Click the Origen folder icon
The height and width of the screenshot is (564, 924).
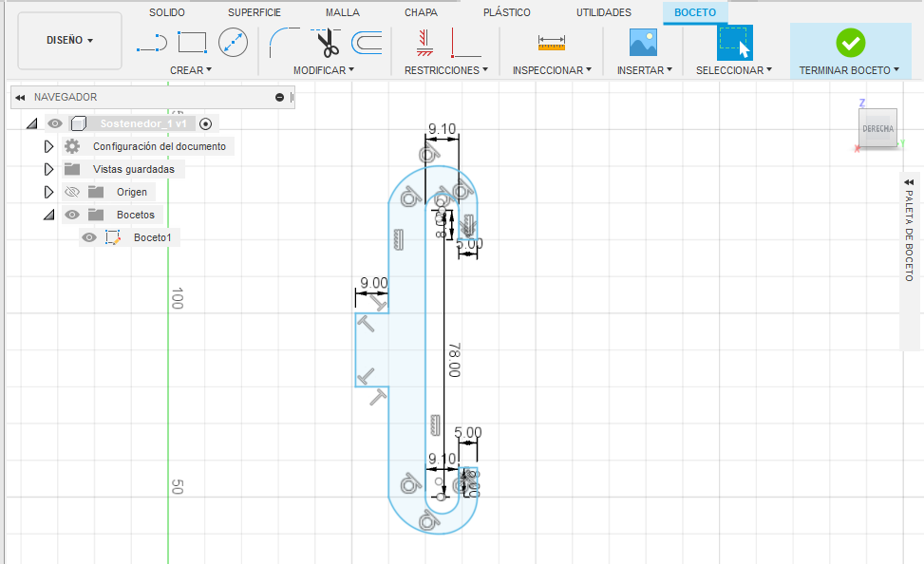(x=96, y=192)
